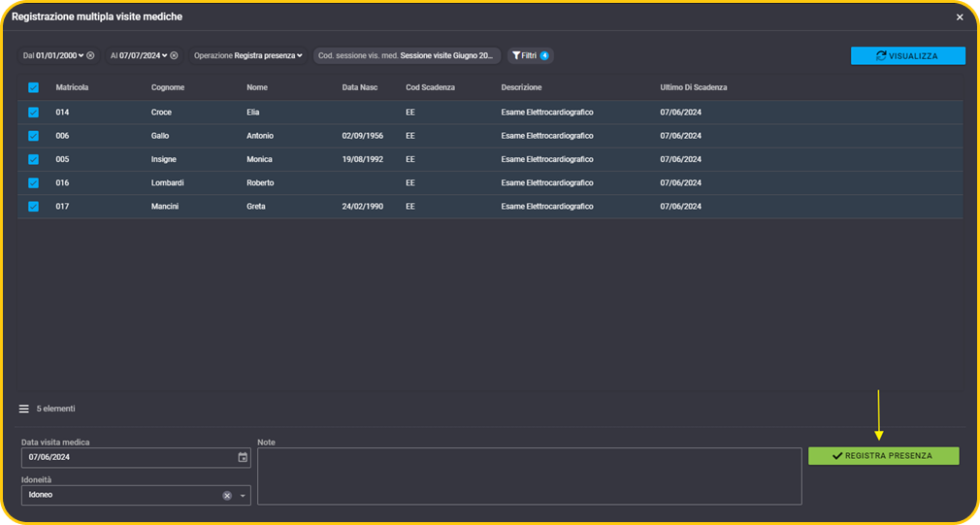Click birth date 02/09/1956

click(363, 136)
